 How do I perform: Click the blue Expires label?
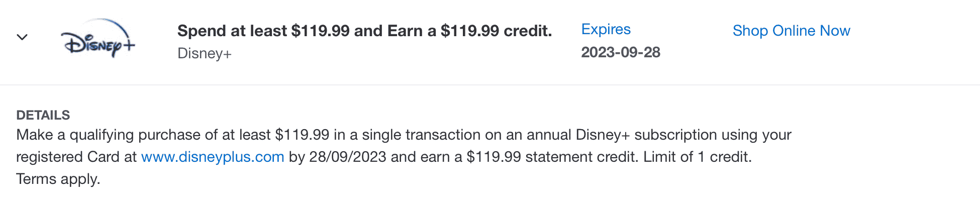click(606, 29)
